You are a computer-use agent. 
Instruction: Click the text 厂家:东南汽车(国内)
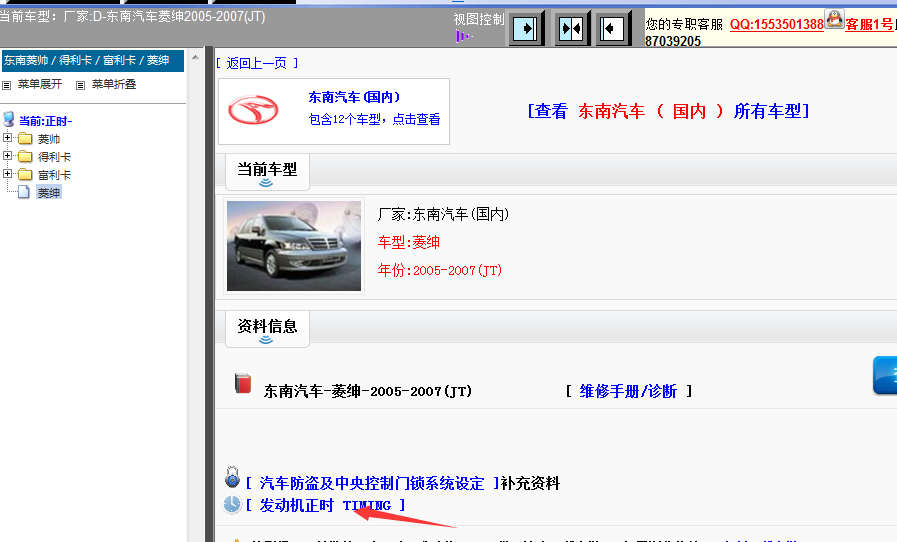point(443,214)
